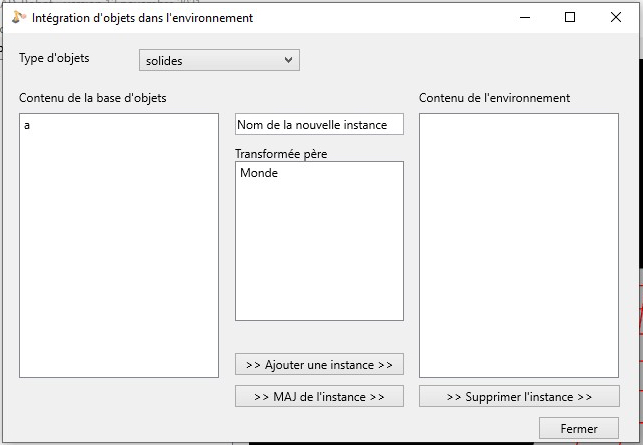This screenshot has width=643, height=445.
Task: Click the Fermer button
Action: 578,428
